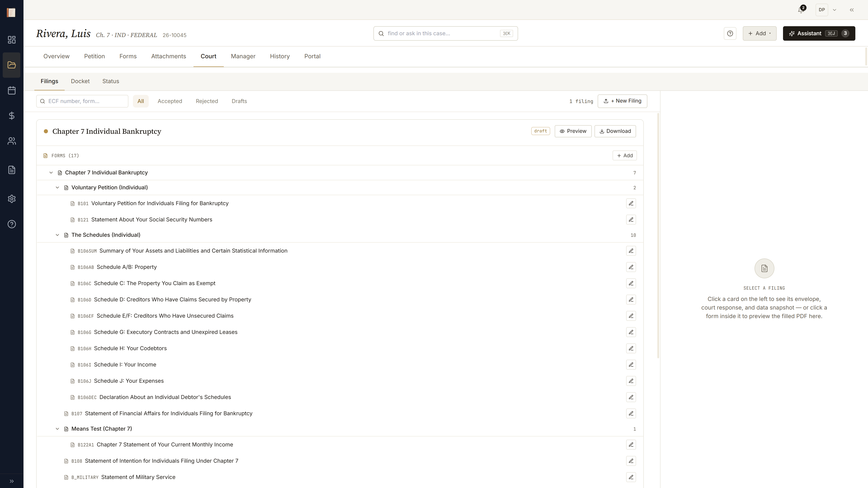Viewport: 868px width, 488px height.
Task: Edit B106H Your Codebtors schedule
Action: pos(631,348)
